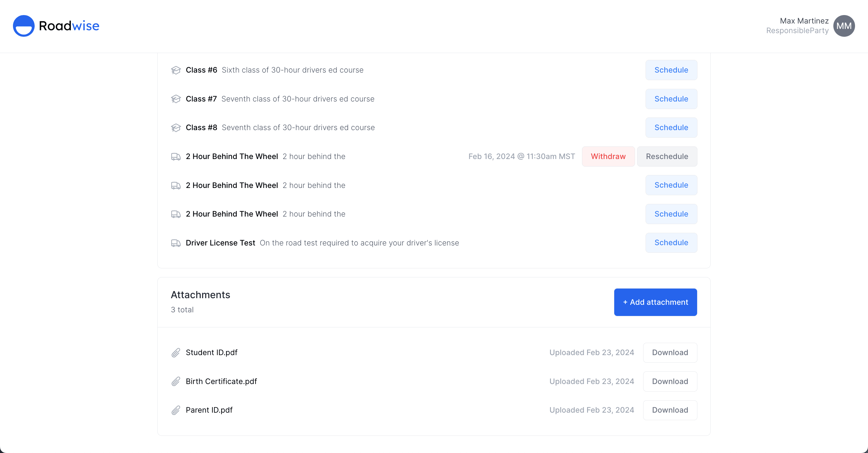The image size is (868, 453).
Task: Click the truck icon beside Driver License Test
Action: [x=176, y=243]
